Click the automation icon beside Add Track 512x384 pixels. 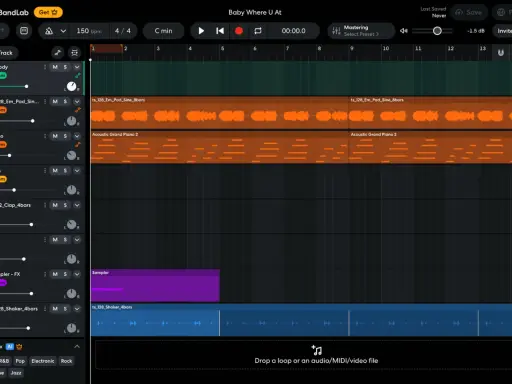[58, 53]
